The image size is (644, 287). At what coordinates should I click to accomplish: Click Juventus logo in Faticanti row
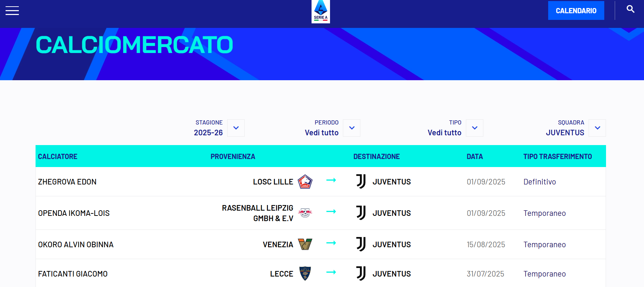[361, 274]
